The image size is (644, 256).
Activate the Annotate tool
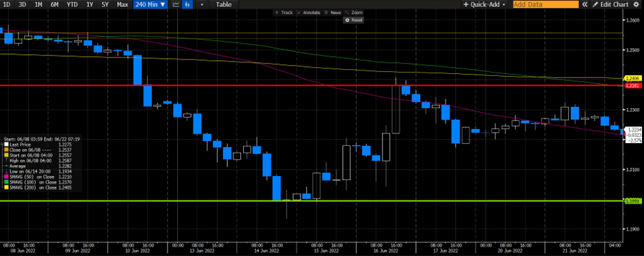pos(309,13)
